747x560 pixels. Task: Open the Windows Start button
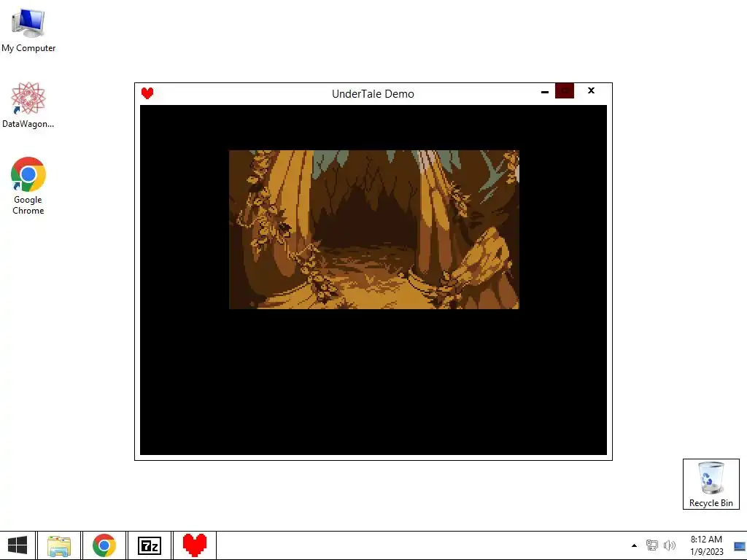(18, 545)
